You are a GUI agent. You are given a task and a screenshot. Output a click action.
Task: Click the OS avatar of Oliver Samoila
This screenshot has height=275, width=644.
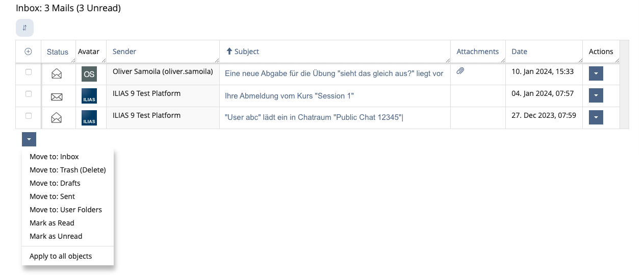click(x=89, y=74)
